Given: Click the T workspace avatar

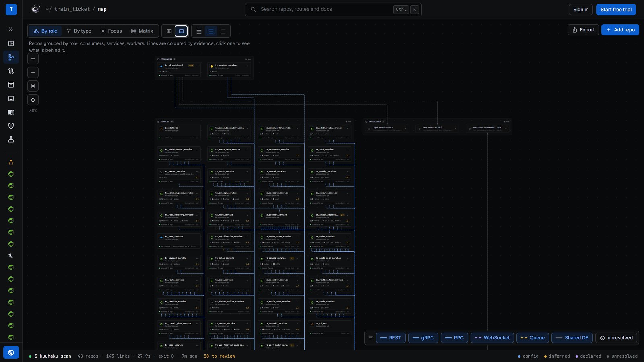Looking at the screenshot, I should (11, 9).
